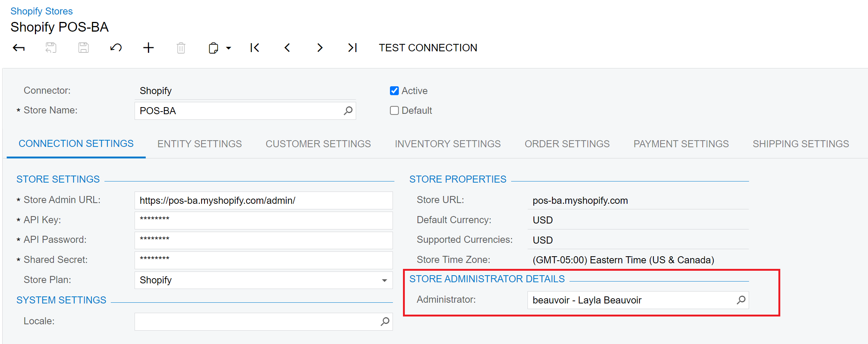Open the clipboard dropdown arrow

pyautogui.click(x=229, y=48)
